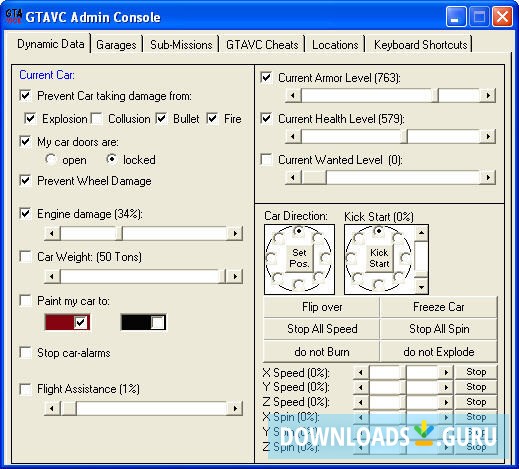This screenshot has width=519, height=469.
Task: Click Flight Assistance slider left arrow
Action: point(52,408)
